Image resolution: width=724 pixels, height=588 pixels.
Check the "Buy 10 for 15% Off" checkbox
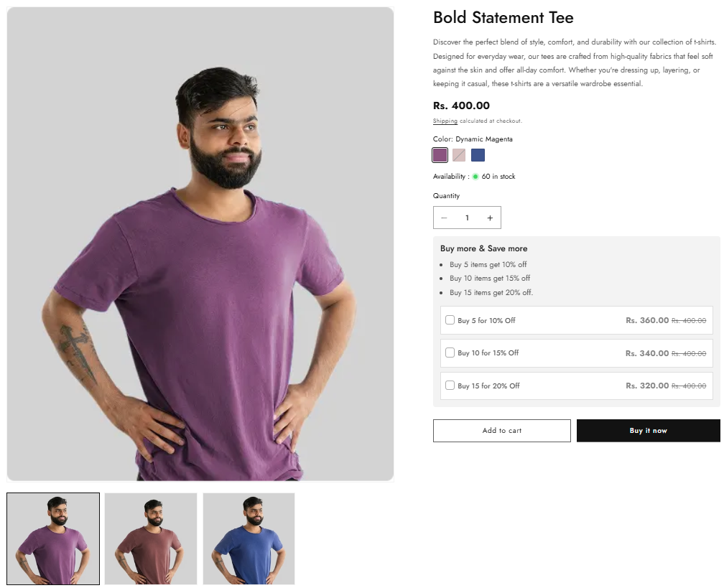450,353
